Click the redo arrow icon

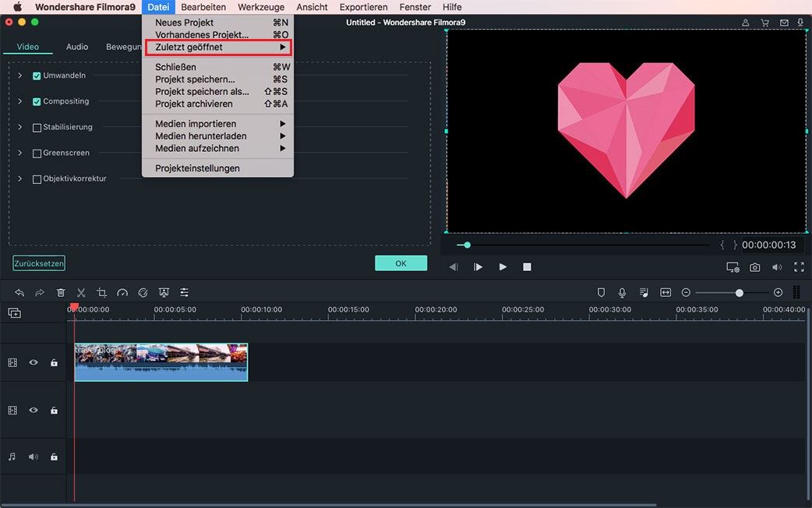(40, 293)
